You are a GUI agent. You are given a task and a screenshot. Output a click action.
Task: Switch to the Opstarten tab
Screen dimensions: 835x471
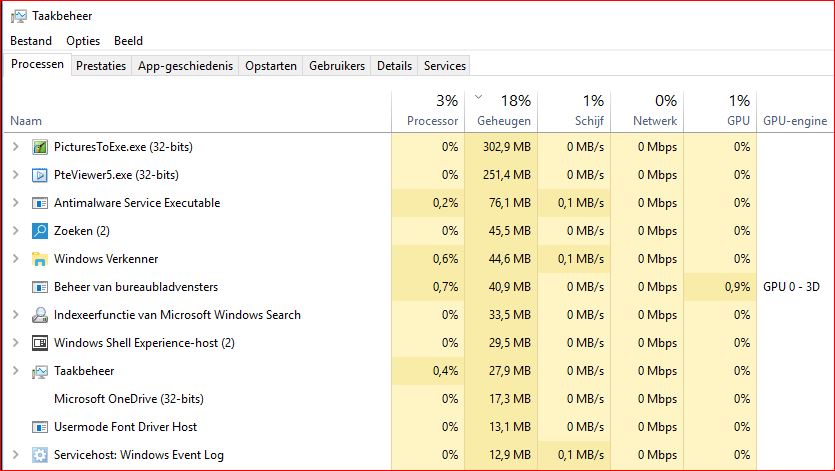click(x=271, y=66)
